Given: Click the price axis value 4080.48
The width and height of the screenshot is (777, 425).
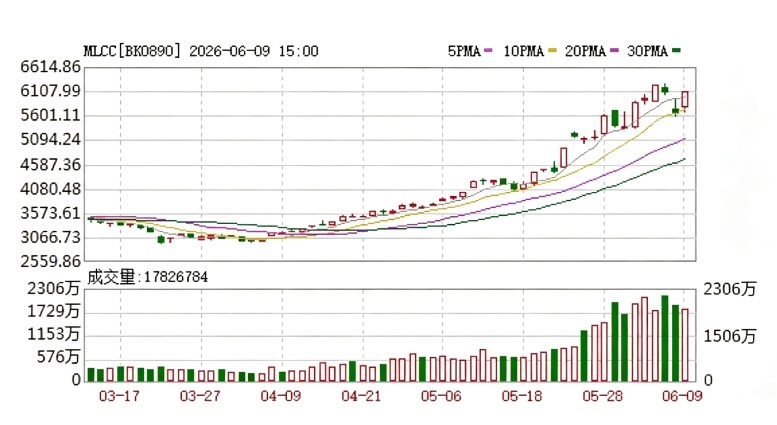Looking at the screenshot, I should [50, 189].
